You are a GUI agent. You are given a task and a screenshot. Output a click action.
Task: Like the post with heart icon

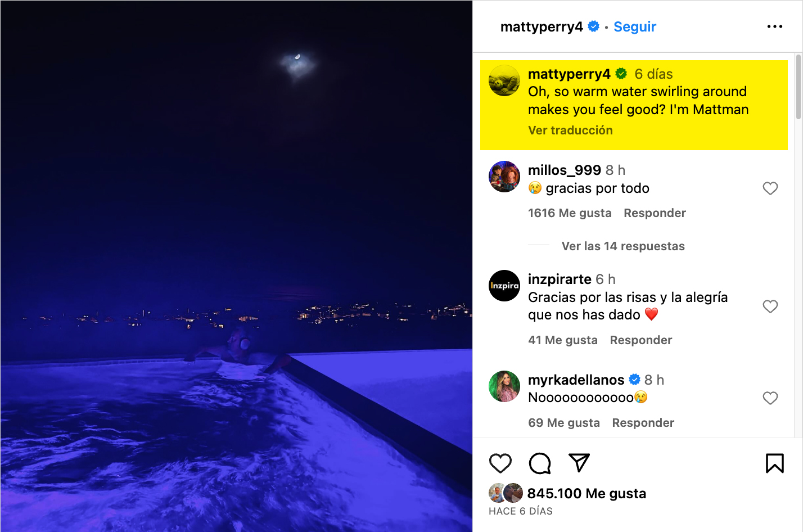click(x=500, y=463)
